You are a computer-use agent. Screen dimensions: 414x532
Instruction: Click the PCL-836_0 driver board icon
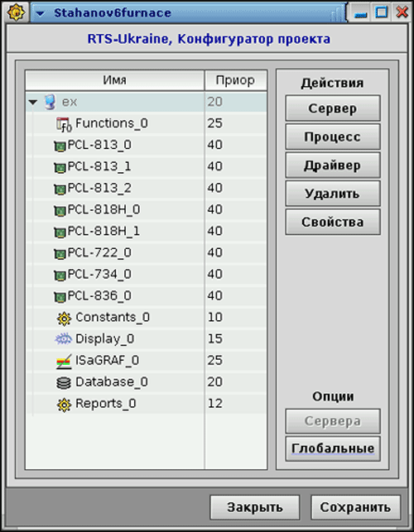coord(60,297)
